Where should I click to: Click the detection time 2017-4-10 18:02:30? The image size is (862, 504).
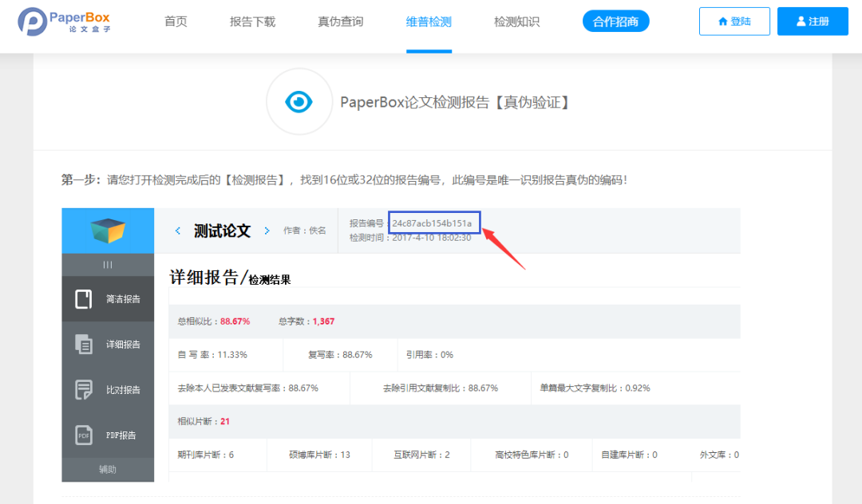pyautogui.click(x=432, y=238)
